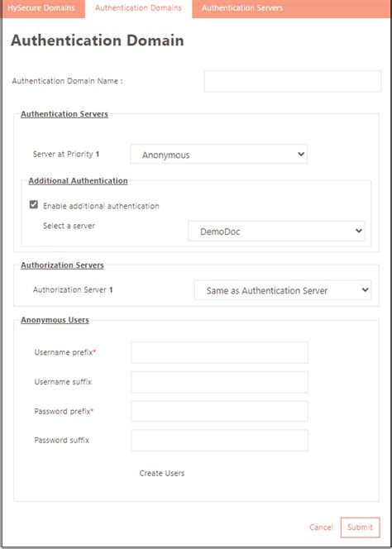The width and height of the screenshot is (392, 549).
Task: Submit the authentication domain form
Action: (360, 528)
